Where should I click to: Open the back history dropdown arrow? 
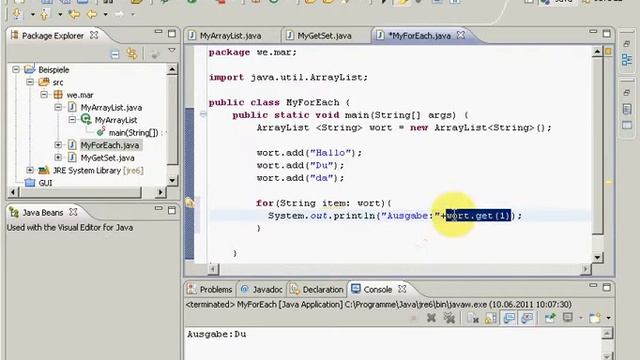[x=105, y=14]
